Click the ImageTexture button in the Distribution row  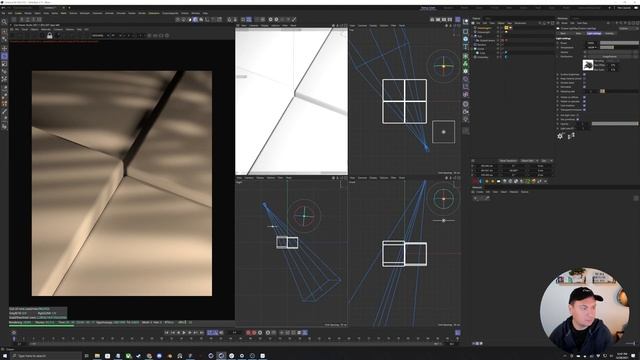[x=610, y=56]
